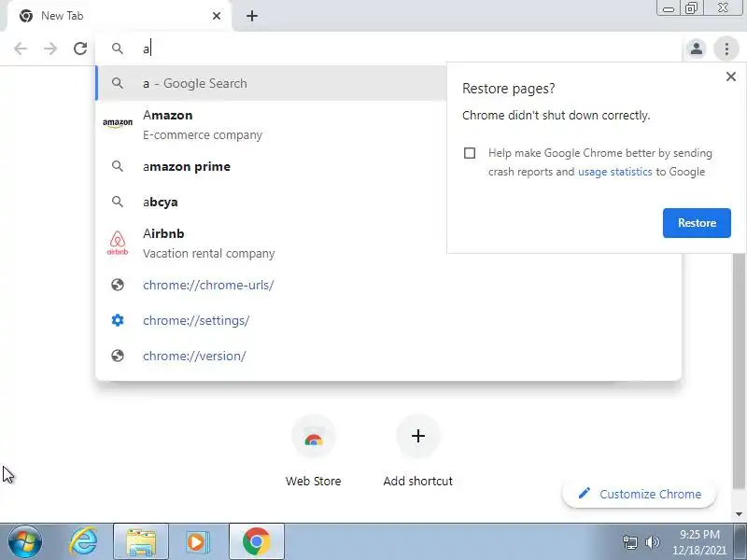Click the volume speaker tray icon
Screen dimensions: 747x560
pos(652,542)
